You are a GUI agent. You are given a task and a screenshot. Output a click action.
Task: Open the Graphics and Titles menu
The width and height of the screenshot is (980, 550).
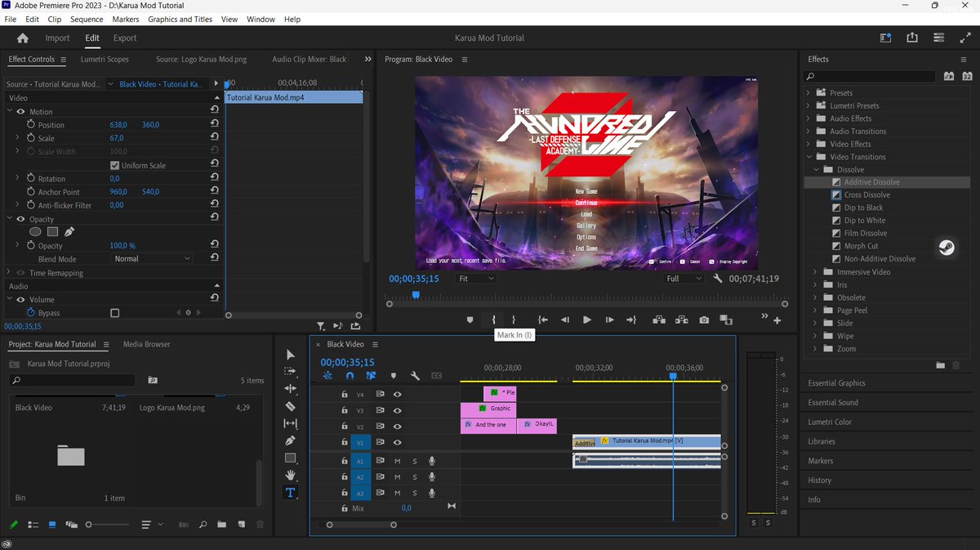pos(180,19)
